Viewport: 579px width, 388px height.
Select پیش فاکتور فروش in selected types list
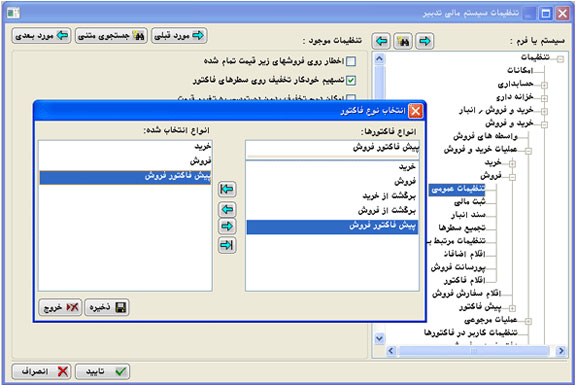[126, 177]
